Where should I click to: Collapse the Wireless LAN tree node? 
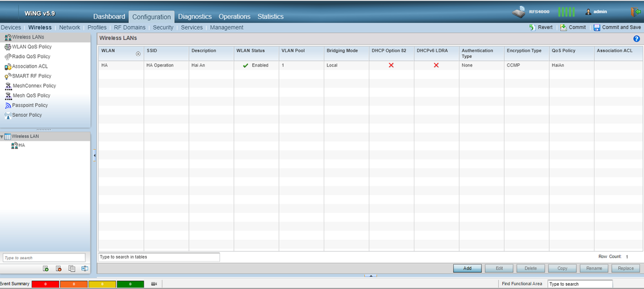(3, 136)
